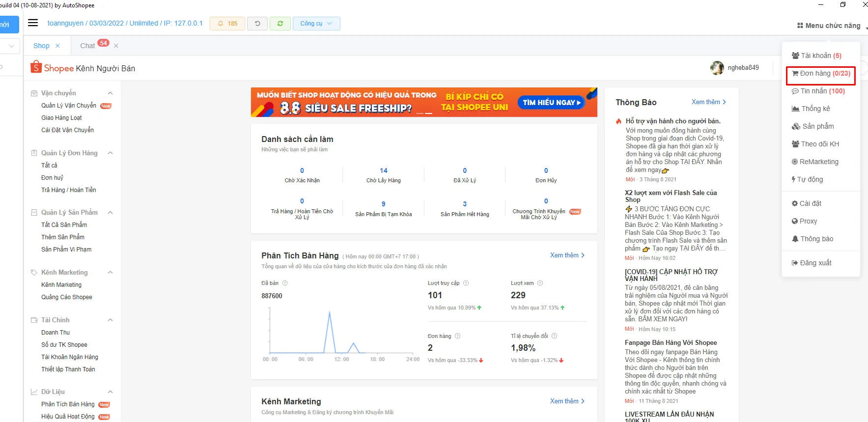Close the Chat tab
Screen dimensions: 868x422
click(116, 46)
